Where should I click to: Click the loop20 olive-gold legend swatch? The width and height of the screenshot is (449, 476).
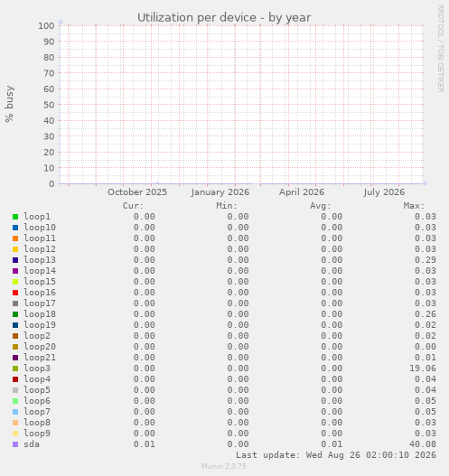15,347
